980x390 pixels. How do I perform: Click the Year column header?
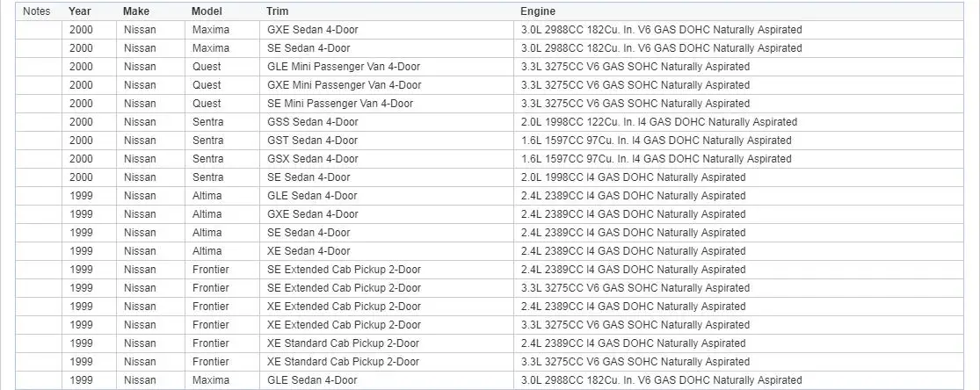79,11
